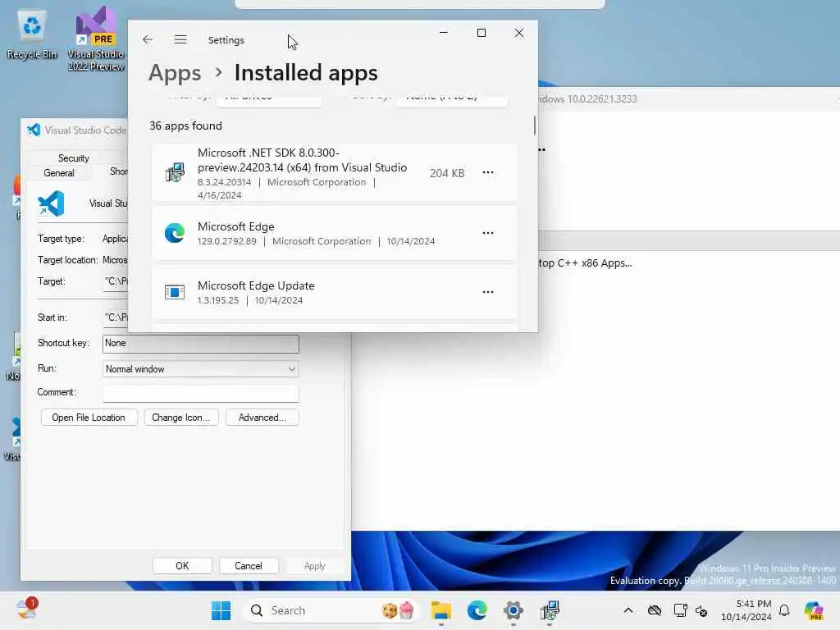Open more options for Microsoft Edge Update
Viewport: 840px width, 630px height.
click(487, 292)
